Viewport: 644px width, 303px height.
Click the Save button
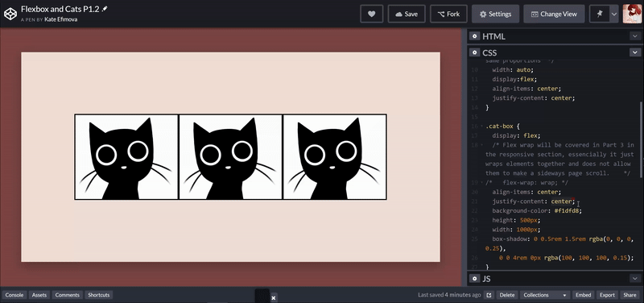point(407,14)
